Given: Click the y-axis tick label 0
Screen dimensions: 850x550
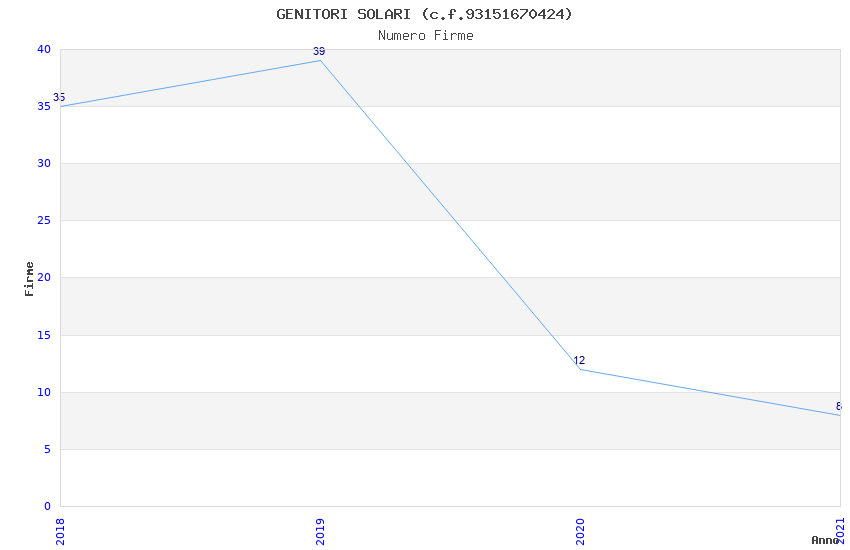Looking at the screenshot, I should pyautogui.click(x=46, y=506).
